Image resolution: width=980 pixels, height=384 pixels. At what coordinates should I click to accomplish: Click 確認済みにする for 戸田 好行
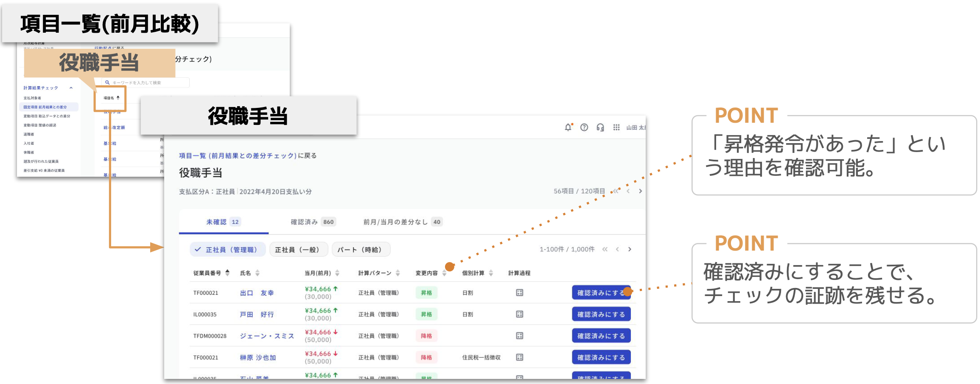click(601, 314)
